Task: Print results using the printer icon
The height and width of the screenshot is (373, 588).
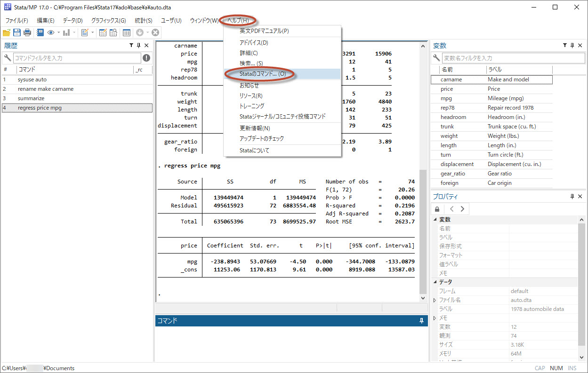Action: 27,32
